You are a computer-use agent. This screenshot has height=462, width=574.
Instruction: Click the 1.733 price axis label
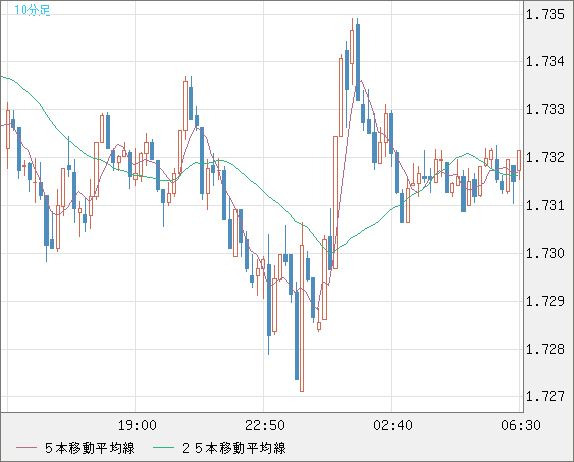[x=545, y=109]
